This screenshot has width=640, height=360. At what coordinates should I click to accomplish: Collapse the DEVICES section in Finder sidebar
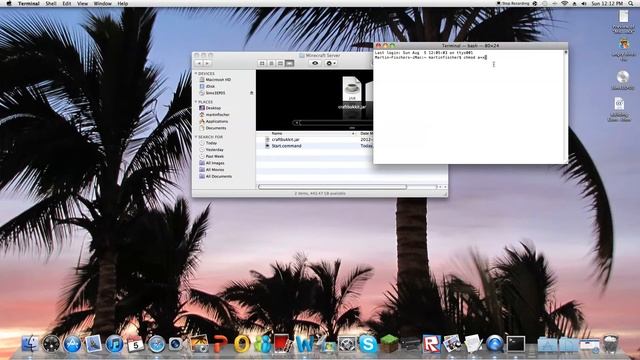196,73
